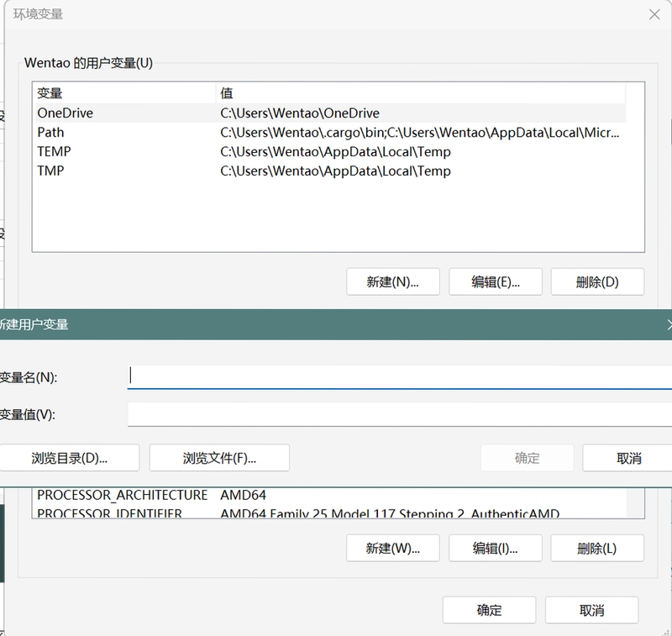Screen dimensions: 672x636
Task: Select the PROCESSOR_ARCHITECTURE system variable
Action: (330, 496)
